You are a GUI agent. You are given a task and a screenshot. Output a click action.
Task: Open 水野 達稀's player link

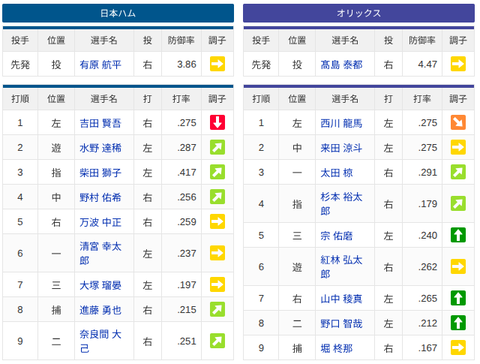pos(100,148)
